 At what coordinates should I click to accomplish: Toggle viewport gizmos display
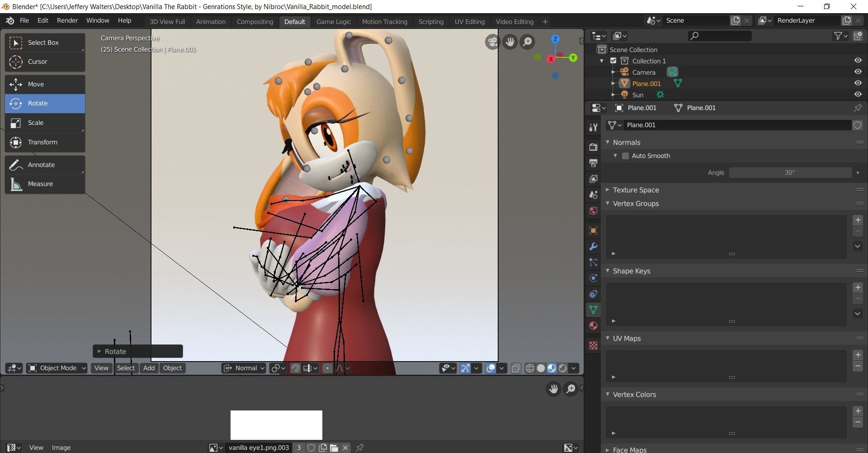click(x=465, y=368)
